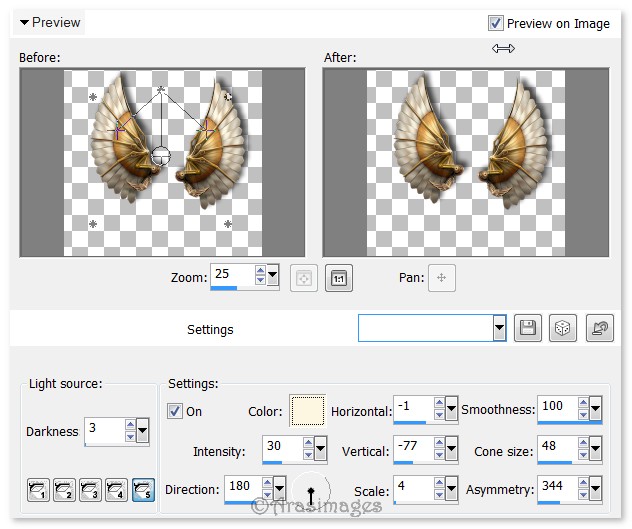Collapse the Preview section

click(x=25, y=22)
